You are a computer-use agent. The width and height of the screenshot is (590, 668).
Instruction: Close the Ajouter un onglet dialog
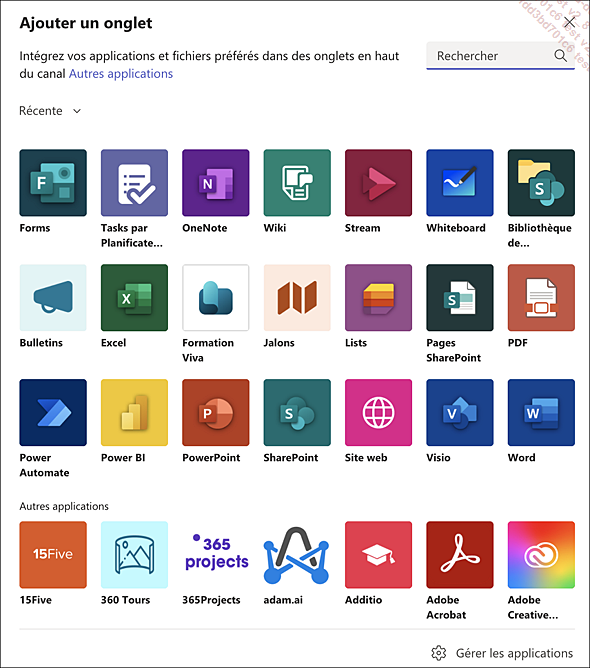point(570,22)
